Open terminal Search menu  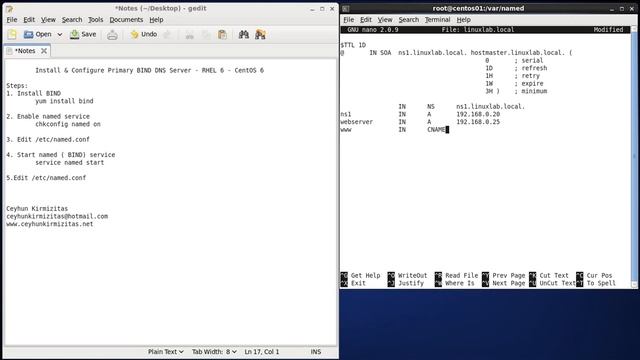409,20
